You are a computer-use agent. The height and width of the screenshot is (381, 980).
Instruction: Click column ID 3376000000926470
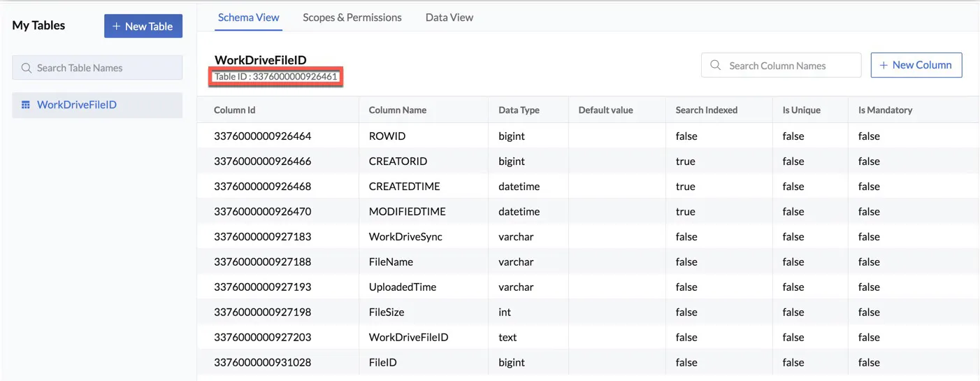(x=263, y=212)
